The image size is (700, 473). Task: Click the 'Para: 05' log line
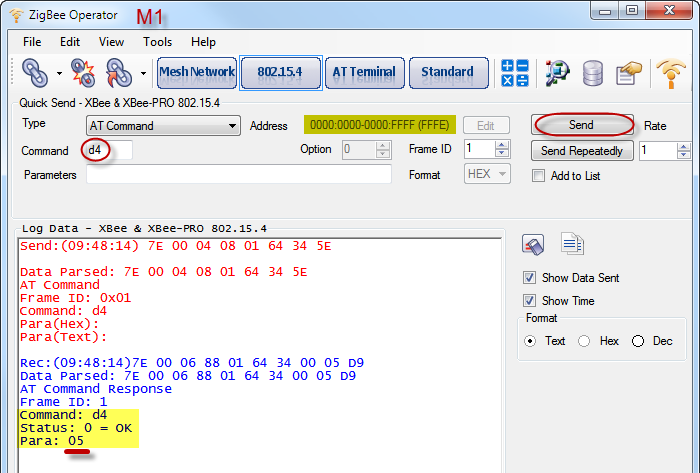(x=52, y=441)
